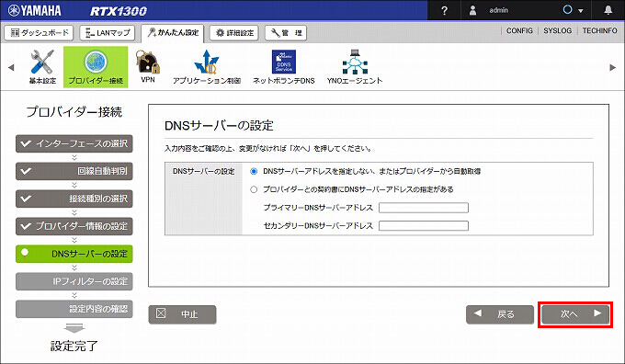Select the current DNSサーバーの設定 step
The height and width of the screenshot is (364, 625).
coord(74,254)
